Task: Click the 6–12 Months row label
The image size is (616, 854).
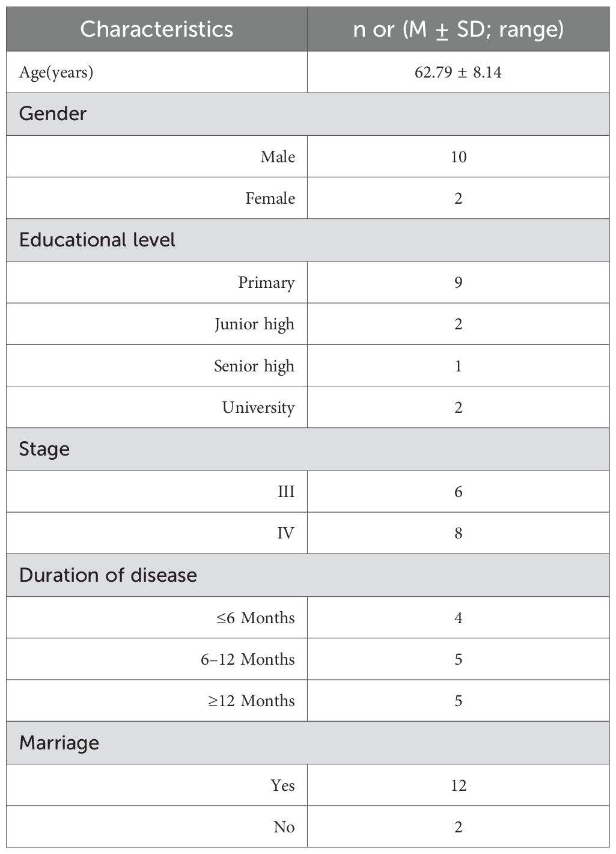Action: point(248,659)
